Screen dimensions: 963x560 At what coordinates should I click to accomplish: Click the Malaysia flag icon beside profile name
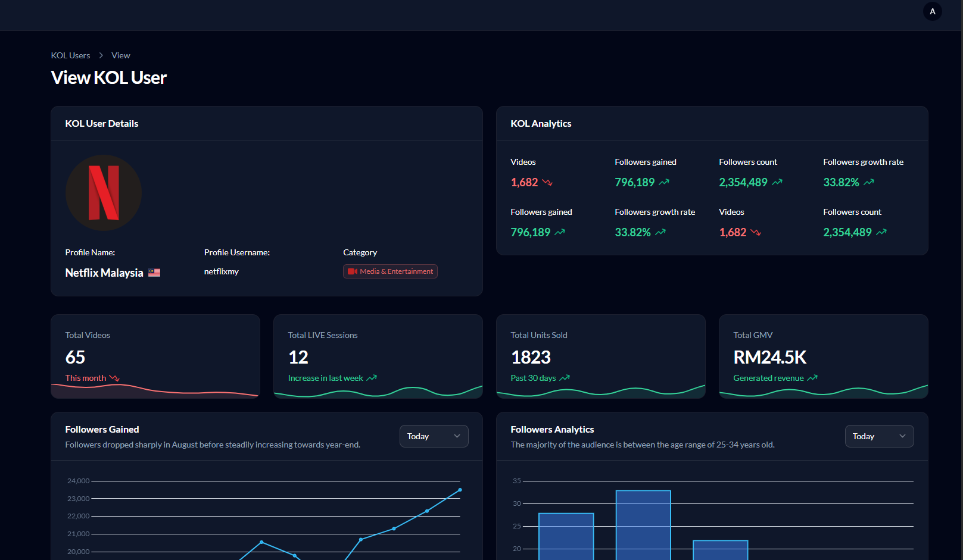[154, 273]
